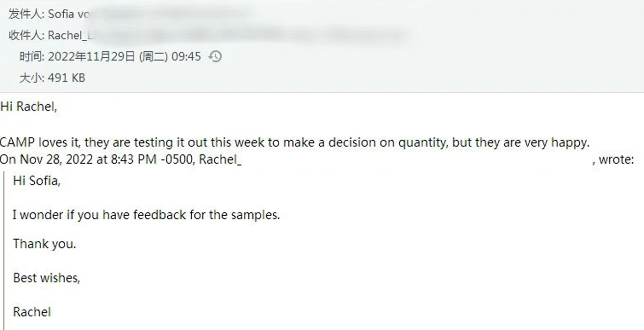
Task: Click the CAMP loves it sentence
Action: 294,143
